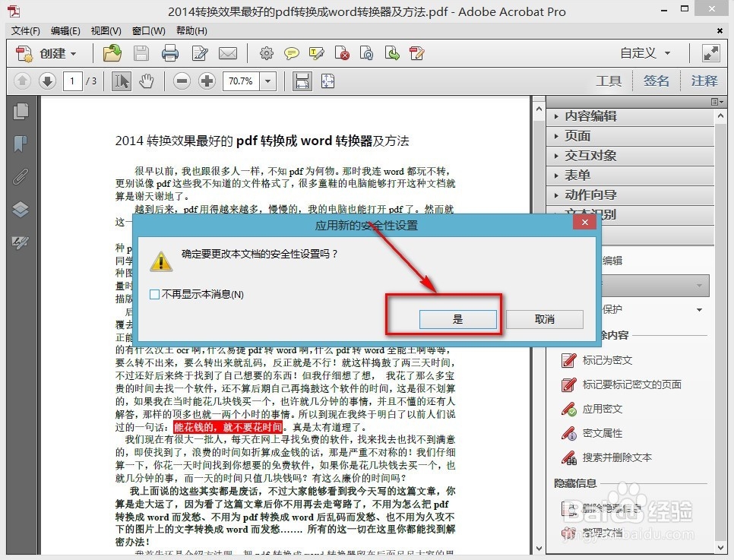Click the page number input field

point(72,81)
